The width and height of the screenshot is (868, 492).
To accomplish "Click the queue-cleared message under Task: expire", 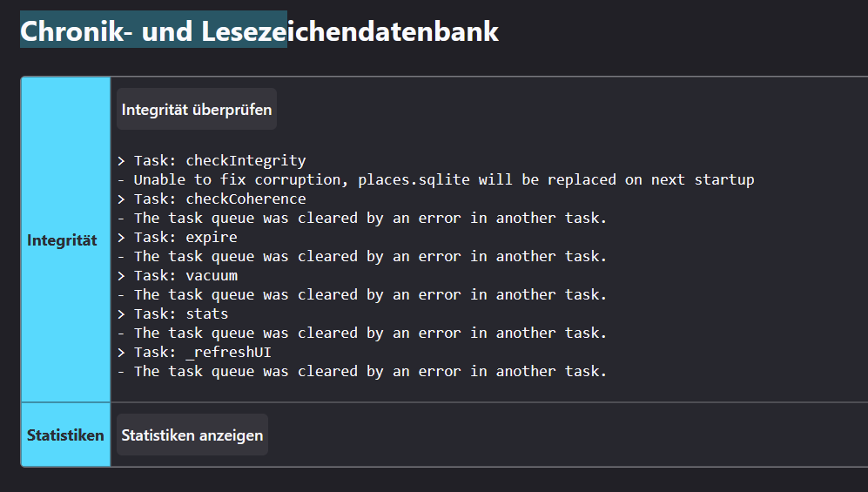I will point(361,257).
